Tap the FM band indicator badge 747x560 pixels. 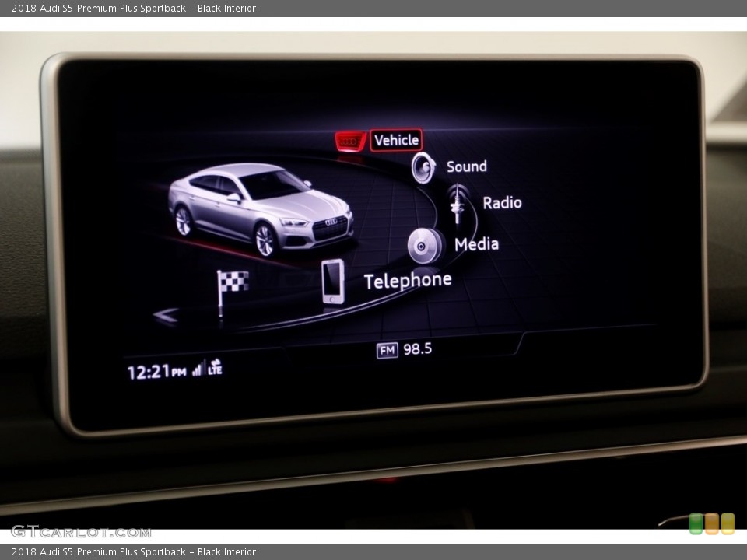click(388, 351)
